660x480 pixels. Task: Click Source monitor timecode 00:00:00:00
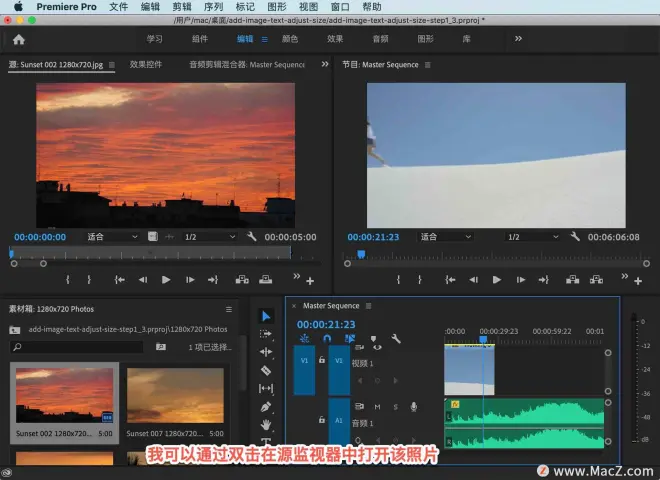(x=40, y=237)
